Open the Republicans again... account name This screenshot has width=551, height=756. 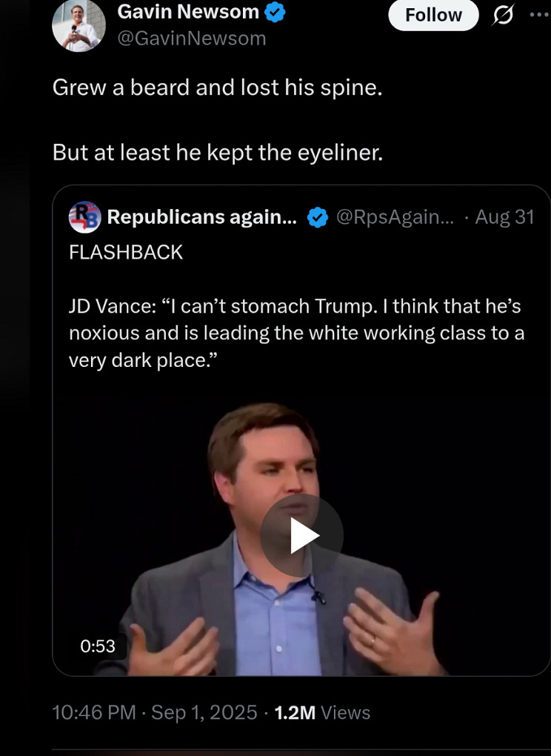(201, 217)
